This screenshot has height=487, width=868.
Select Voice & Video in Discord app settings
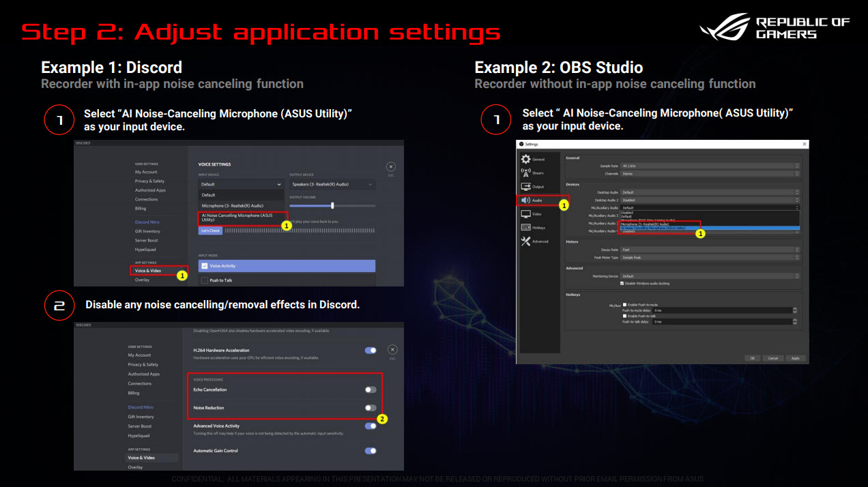point(148,270)
